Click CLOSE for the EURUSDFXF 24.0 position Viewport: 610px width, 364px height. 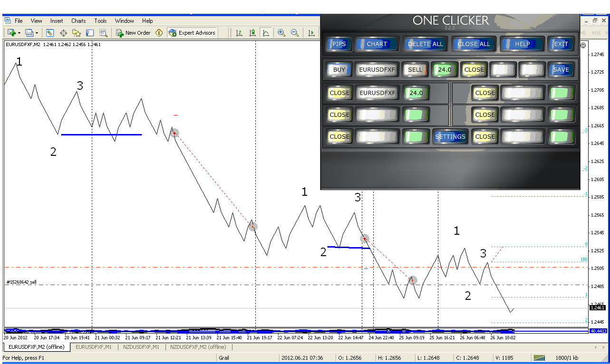tap(339, 93)
